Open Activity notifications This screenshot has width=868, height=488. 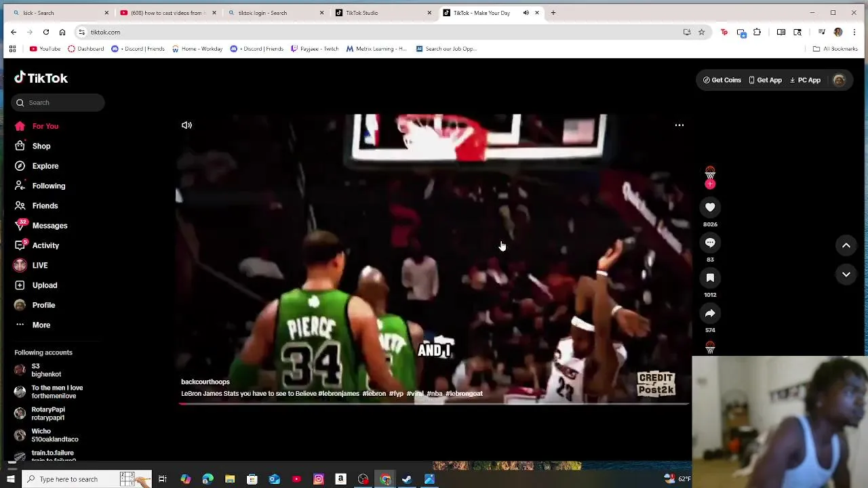pyautogui.click(x=37, y=245)
